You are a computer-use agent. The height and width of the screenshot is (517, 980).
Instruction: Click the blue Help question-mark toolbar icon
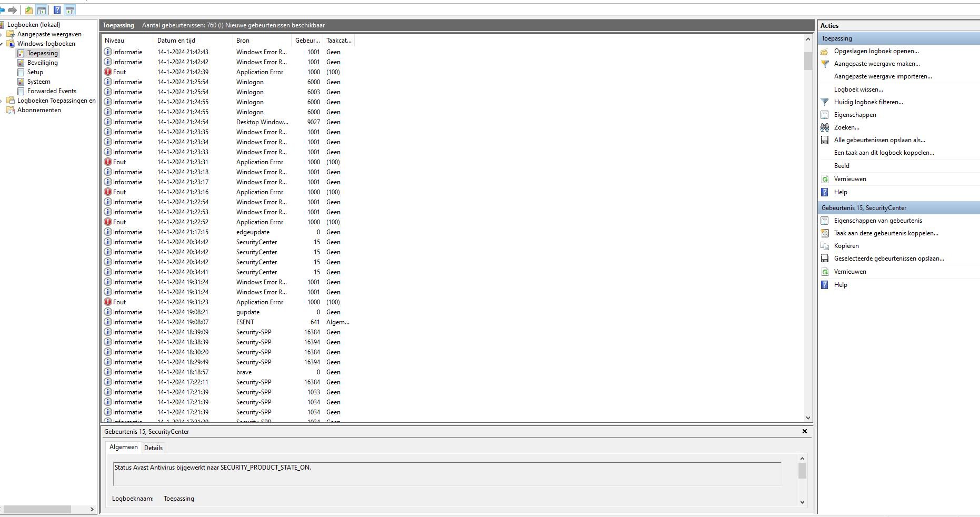[x=57, y=10]
